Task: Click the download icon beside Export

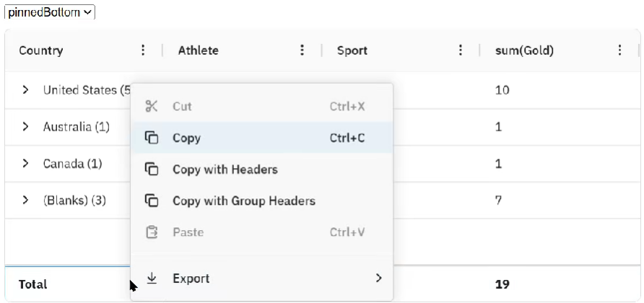Action: tap(152, 278)
